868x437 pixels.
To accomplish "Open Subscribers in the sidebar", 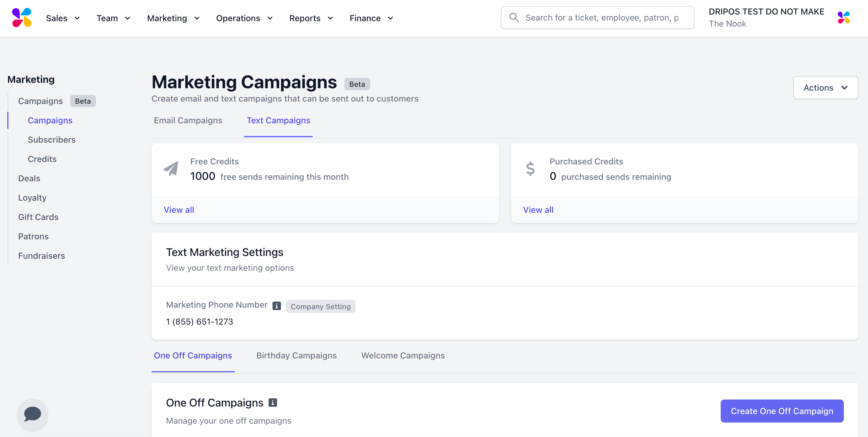I will point(51,140).
